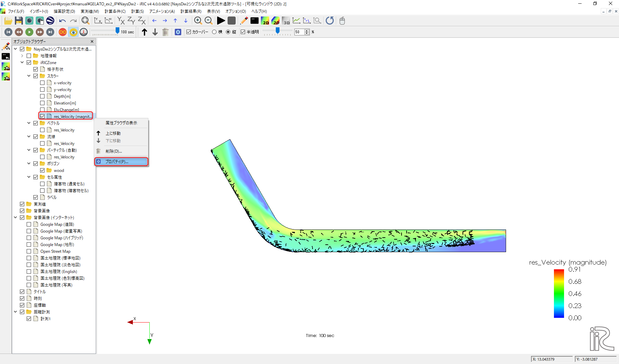The height and width of the screenshot is (364, 619).
Task: Open project with the folder icon
Action: tap(8, 21)
